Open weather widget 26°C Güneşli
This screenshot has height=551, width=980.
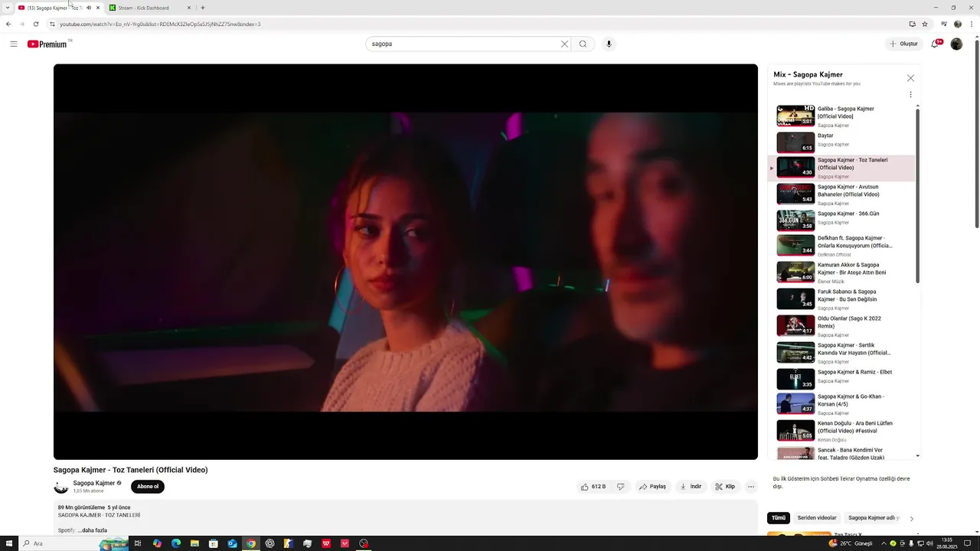tap(850, 543)
